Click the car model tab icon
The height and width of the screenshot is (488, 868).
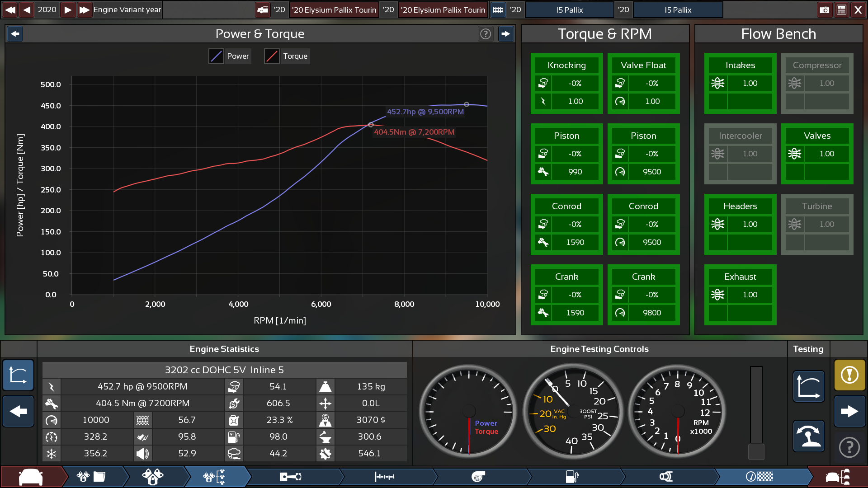[31, 477]
